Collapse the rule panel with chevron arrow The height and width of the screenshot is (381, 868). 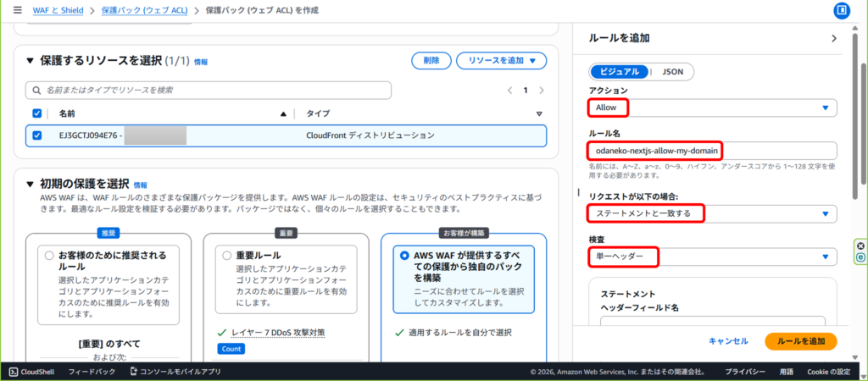tap(834, 38)
